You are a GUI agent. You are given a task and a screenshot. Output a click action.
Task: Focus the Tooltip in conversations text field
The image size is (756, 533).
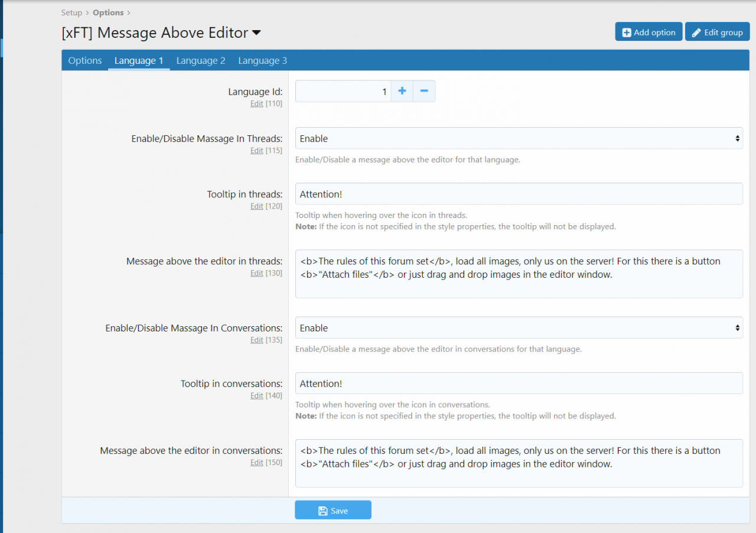coord(519,383)
